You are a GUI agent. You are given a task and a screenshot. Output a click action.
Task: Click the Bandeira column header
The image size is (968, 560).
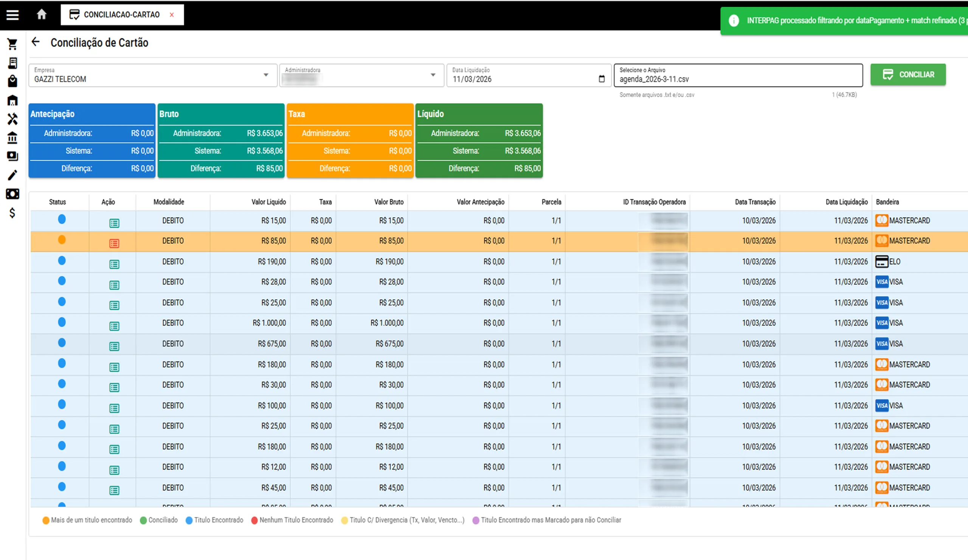pos(887,202)
